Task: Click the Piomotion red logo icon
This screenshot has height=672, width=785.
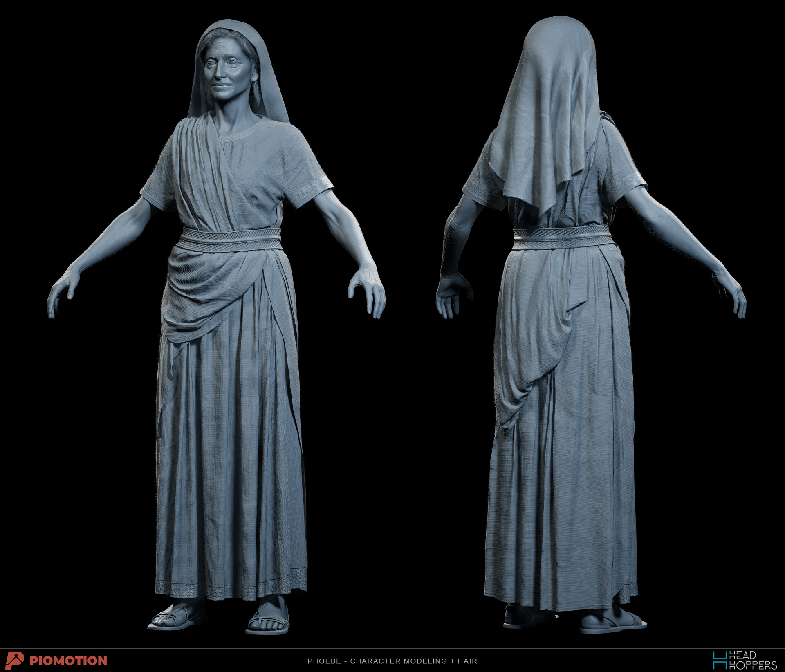Action: 15,660
